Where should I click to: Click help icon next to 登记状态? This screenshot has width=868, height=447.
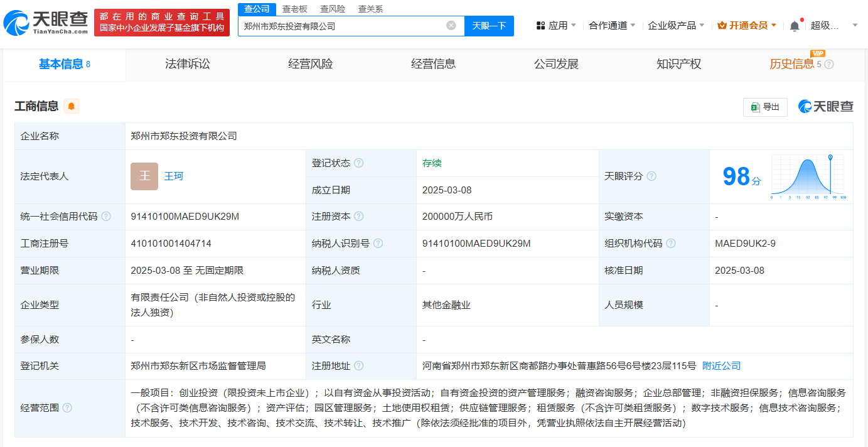coord(358,163)
